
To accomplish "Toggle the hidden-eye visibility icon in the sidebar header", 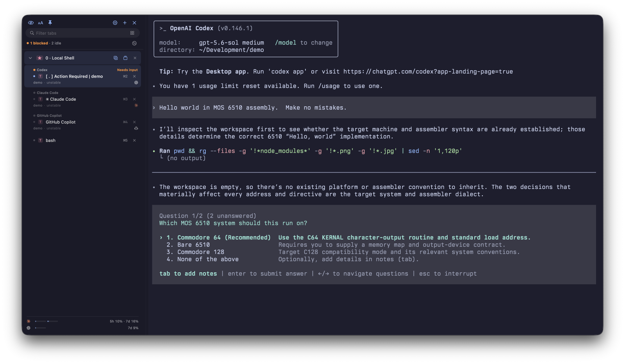I will click(31, 23).
